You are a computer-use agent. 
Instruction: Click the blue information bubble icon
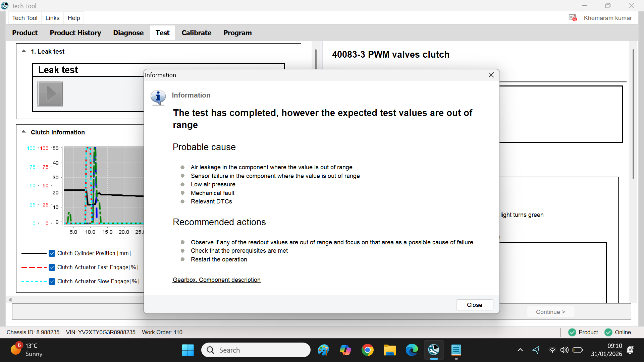158,98
